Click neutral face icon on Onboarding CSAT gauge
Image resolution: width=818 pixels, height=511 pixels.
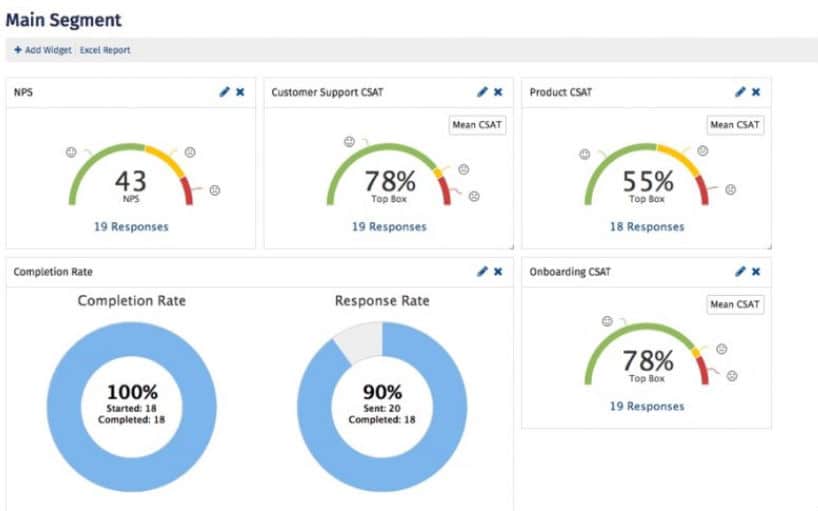pos(721,349)
